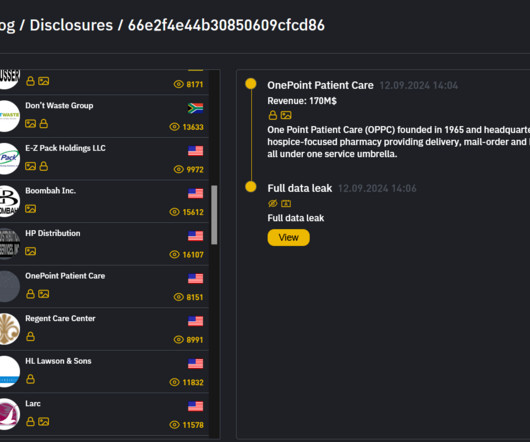Click the photo icon under Full data leak heading
Image resolution: width=530 pixels, height=442 pixels.
286,203
